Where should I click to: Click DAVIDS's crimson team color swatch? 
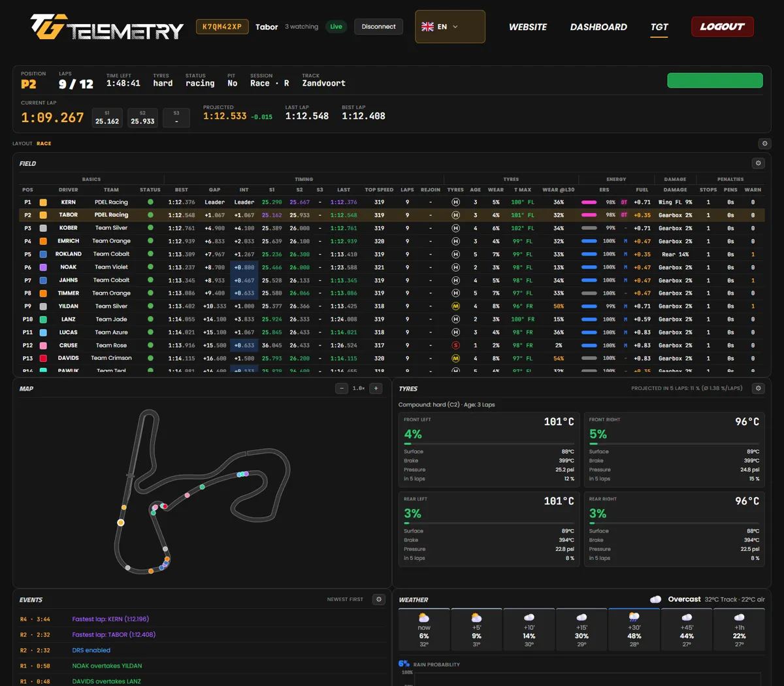43,358
